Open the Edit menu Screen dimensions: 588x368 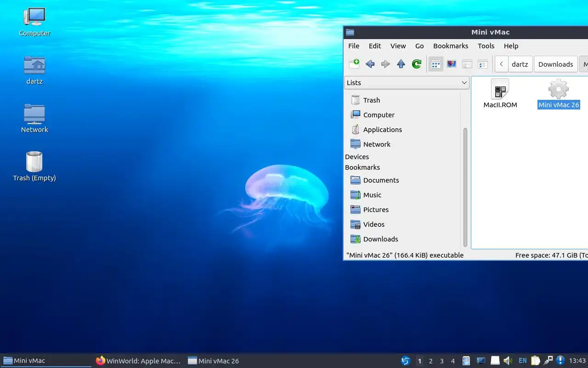coord(375,46)
